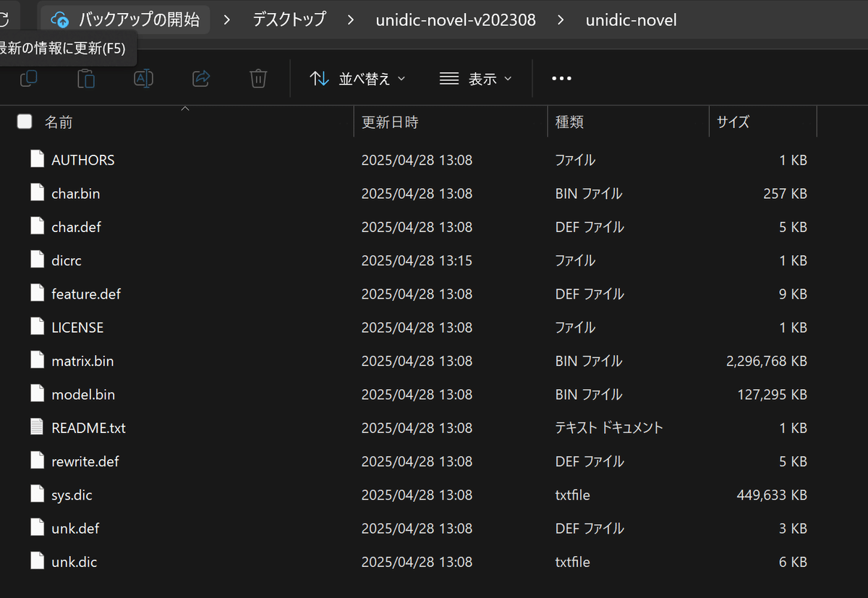Viewport: 868px width, 598px height.
Task: Click the 257 KB size of char.bin
Action: coord(785,193)
